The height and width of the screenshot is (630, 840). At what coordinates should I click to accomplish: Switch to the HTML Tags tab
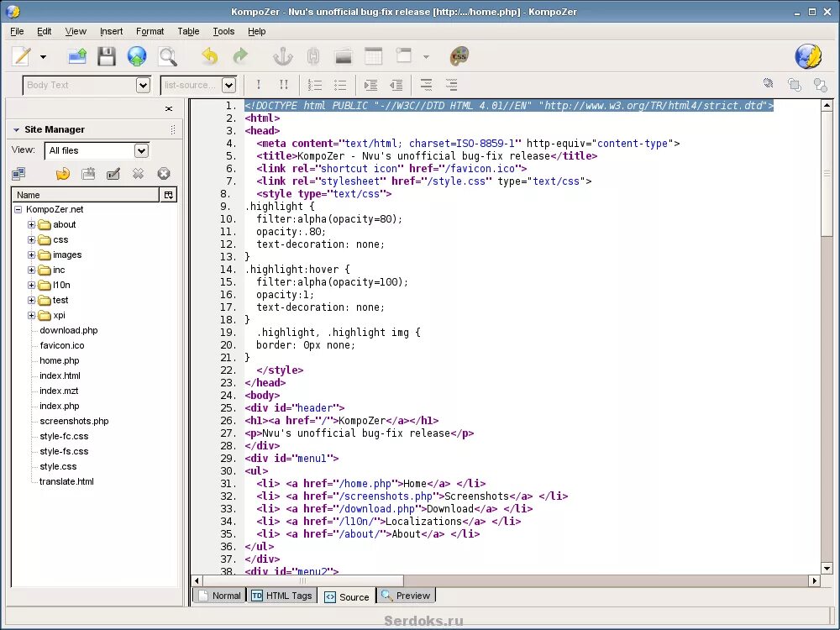(x=281, y=596)
